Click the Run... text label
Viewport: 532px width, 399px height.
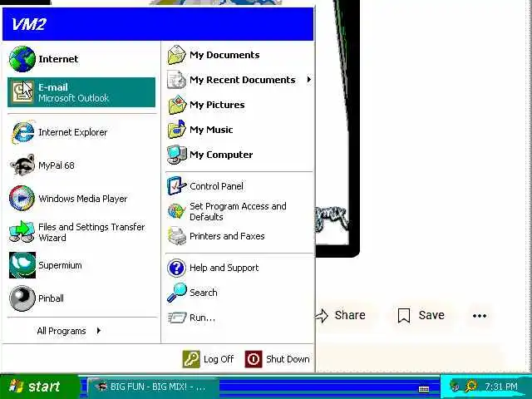pyautogui.click(x=202, y=318)
